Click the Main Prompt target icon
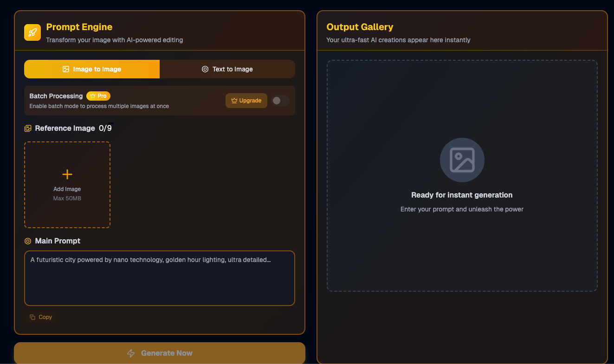614x364 pixels. click(28, 241)
